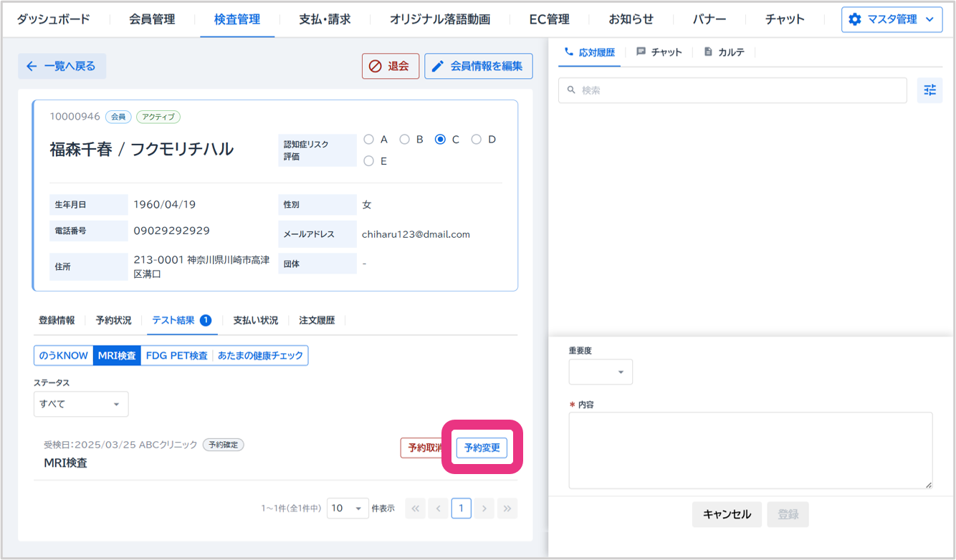
Task: Click 会員情報を編集 pencil button
Action: pos(478,66)
